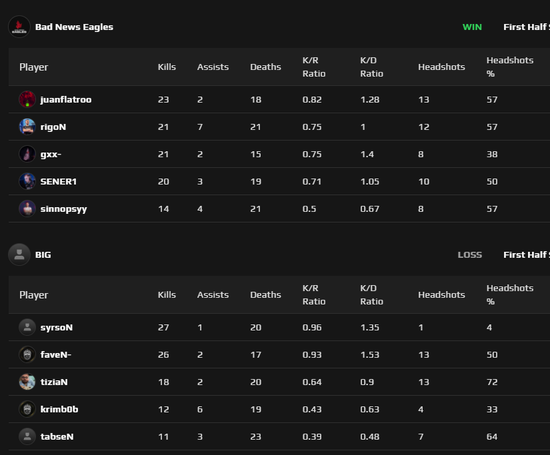
Task: Select SENER1's K/D ratio 1.05
Action: click(370, 182)
